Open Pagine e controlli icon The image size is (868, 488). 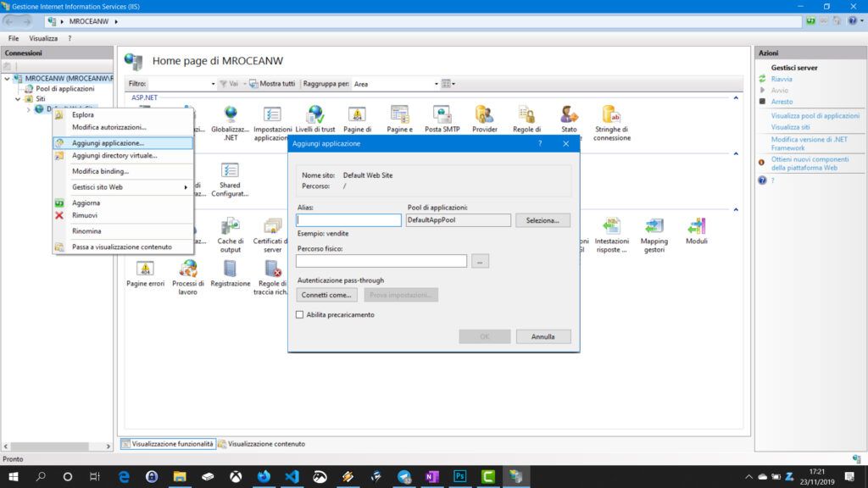[x=399, y=119]
